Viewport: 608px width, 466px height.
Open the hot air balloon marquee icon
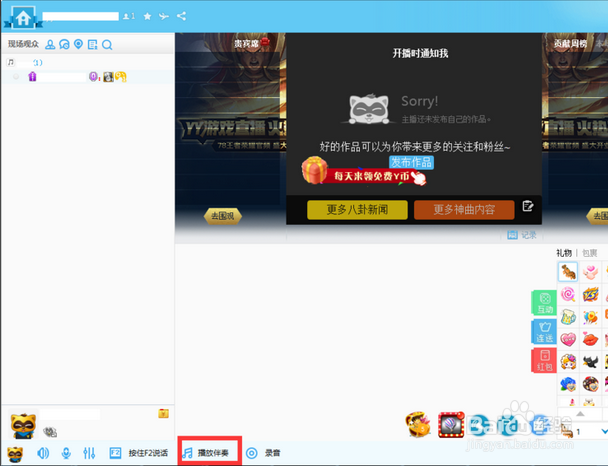451,425
